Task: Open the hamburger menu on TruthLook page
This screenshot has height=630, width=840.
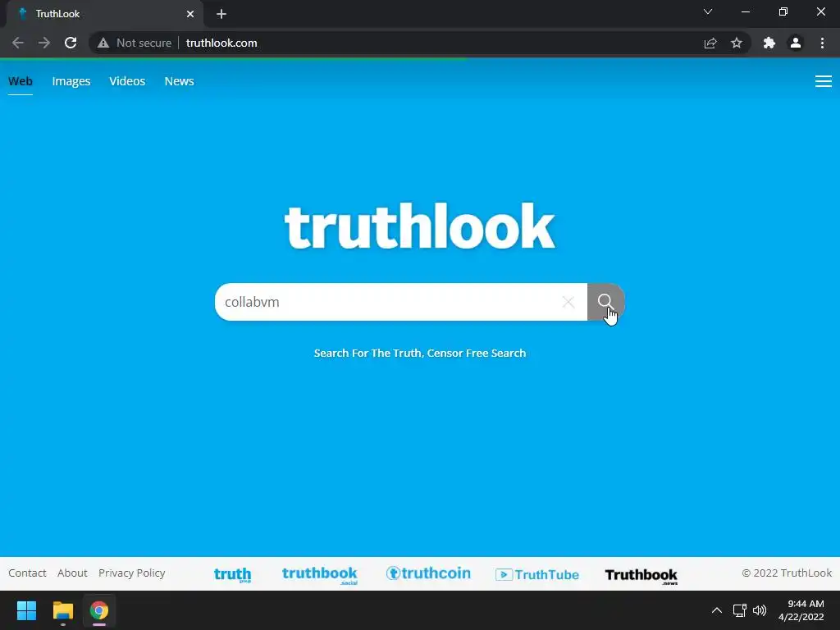Action: coord(824,81)
